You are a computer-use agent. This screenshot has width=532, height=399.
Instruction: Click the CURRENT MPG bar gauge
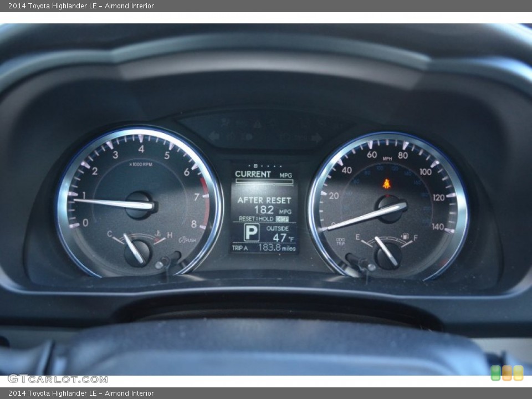264,182
